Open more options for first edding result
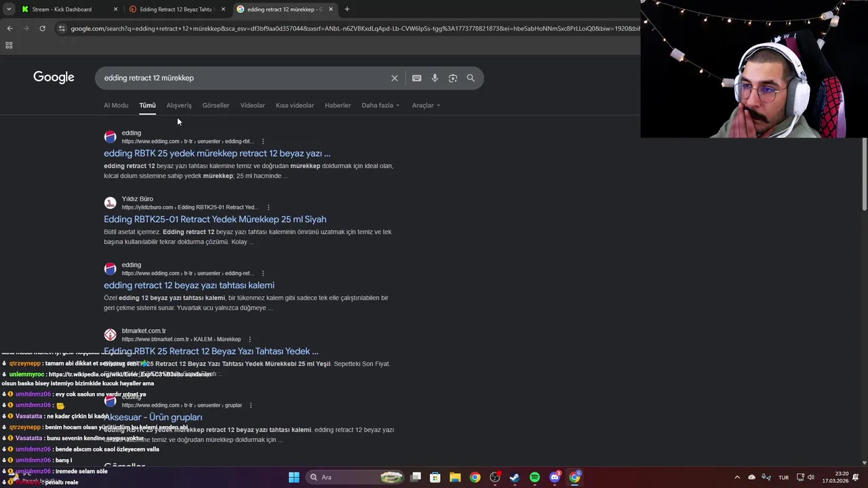This screenshot has width=868, height=488. [263, 142]
